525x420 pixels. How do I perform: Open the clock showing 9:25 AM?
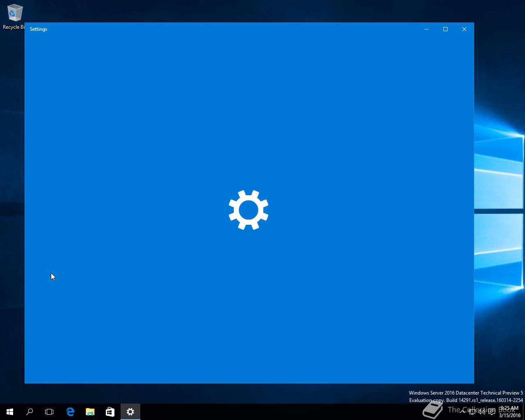[x=509, y=412]
